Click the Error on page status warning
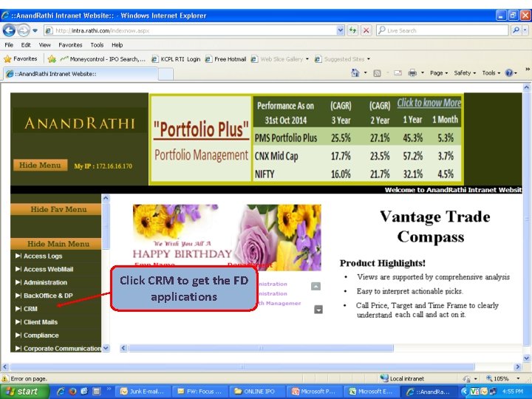Screen dimensions: 532x399 25,378
